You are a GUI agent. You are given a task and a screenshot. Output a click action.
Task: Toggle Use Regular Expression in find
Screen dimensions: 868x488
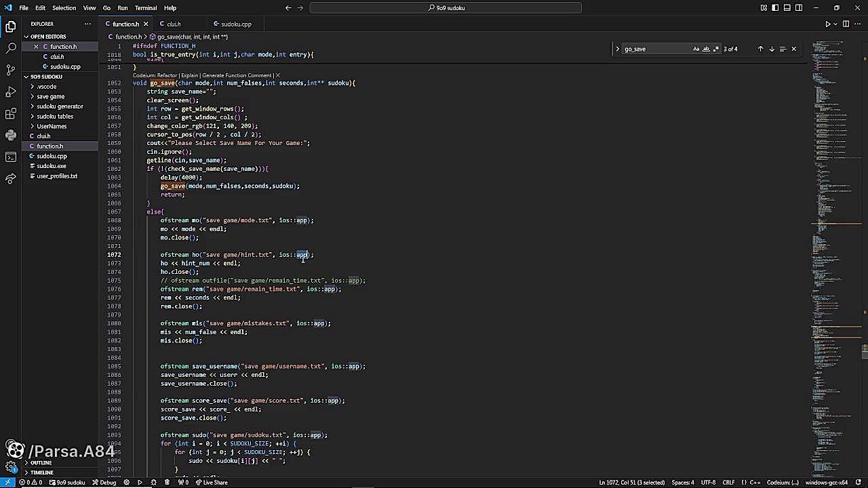pos(715,49)
